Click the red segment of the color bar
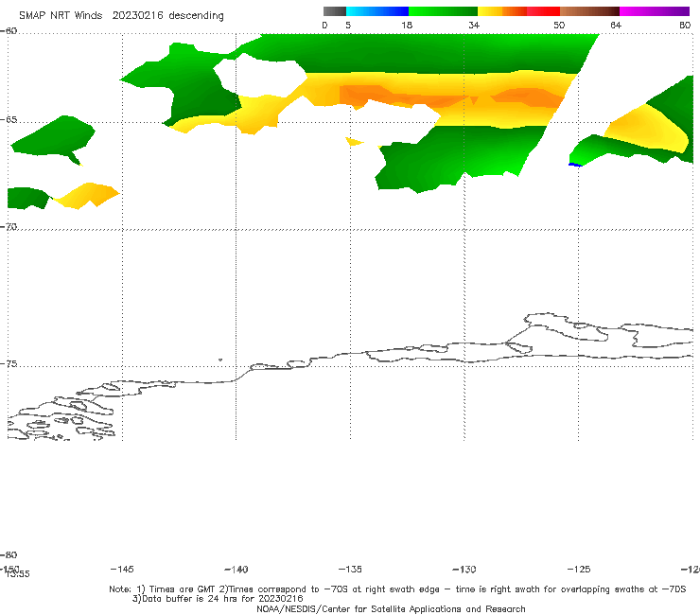This screenshot has height=615, width=700. pos(543,11)
